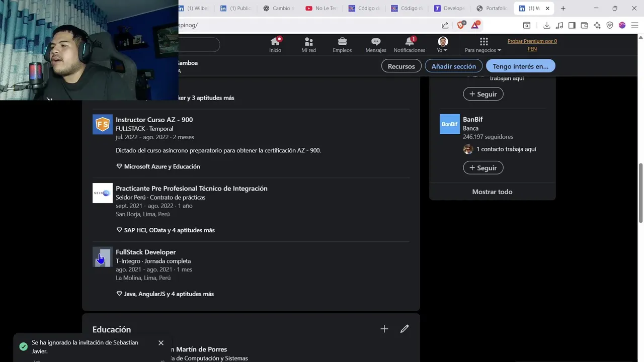Click the FULLSTACK company logo
Viewport: 644px width, 362px height.
click(103, 124)
